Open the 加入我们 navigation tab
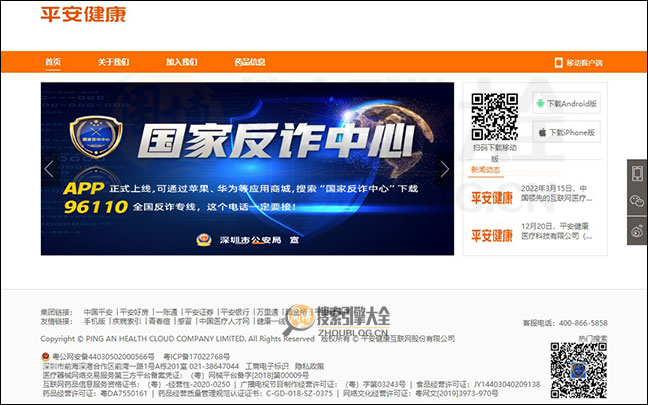648x405 pixels. click(x=182, y=62)
